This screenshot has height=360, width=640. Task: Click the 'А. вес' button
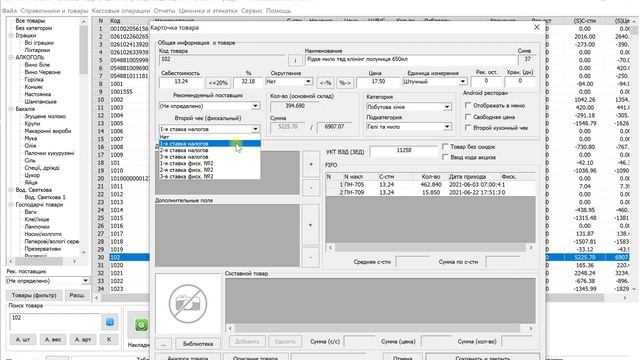tap(53, 339)
